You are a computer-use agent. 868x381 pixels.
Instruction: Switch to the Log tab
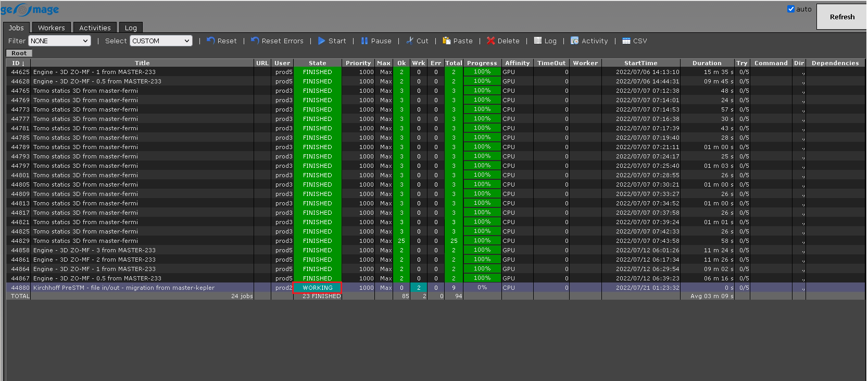click(131, 28)
